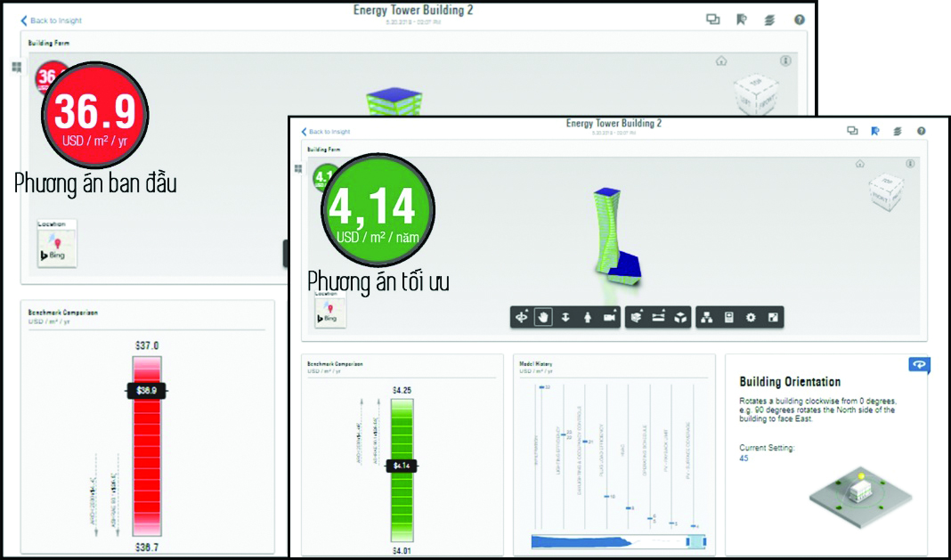Open viewer Settings gear icon

click(x=751, y=318)
